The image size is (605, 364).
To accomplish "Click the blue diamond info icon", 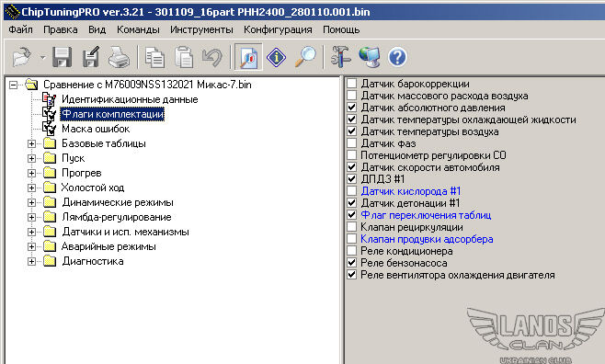I will (276, 57).
